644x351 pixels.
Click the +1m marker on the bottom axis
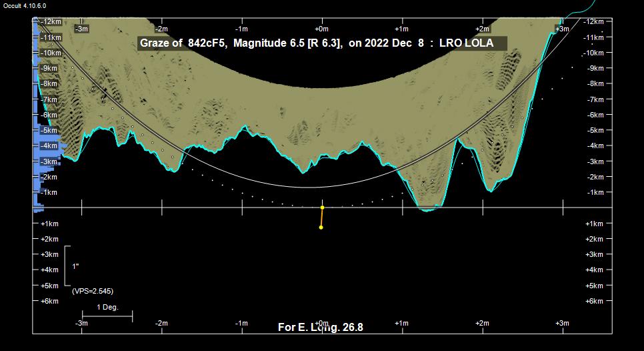pyautogui.click(x=401, y=323)
